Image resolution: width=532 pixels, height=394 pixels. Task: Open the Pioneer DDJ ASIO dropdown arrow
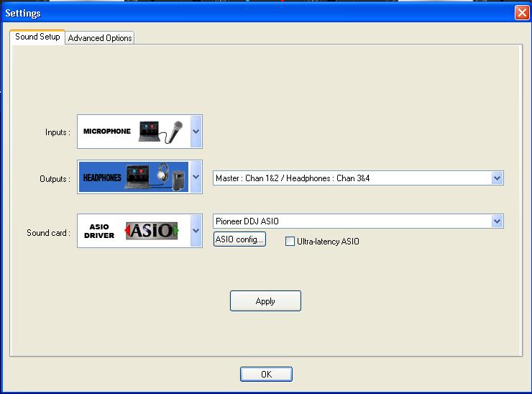497,221
